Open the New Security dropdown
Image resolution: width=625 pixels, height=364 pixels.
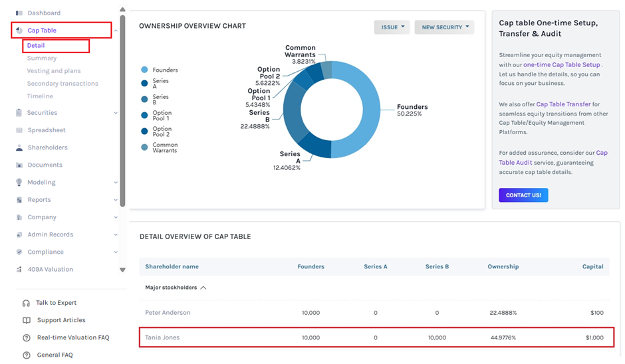(x=444, y=27)
